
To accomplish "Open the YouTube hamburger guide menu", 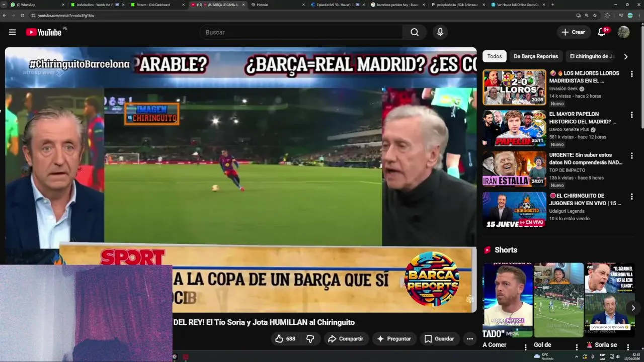I will (x=12, y=32).
